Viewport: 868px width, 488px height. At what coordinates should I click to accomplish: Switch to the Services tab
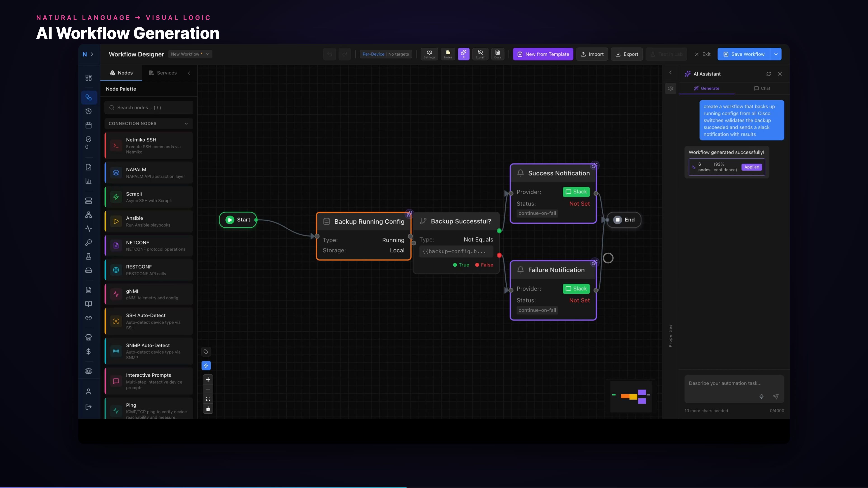(x=166, y=73)
